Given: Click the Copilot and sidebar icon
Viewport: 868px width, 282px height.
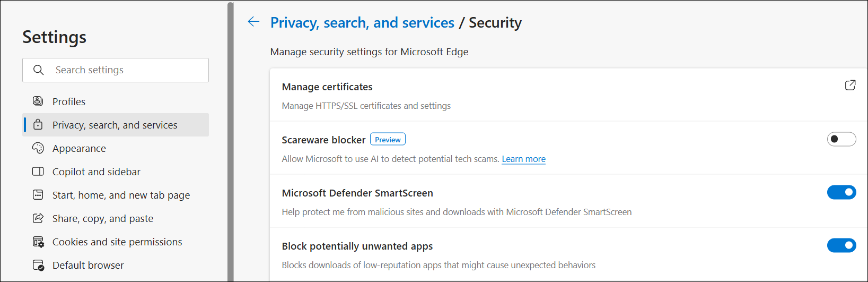Looking at the screenshot, I should point(38,172).
